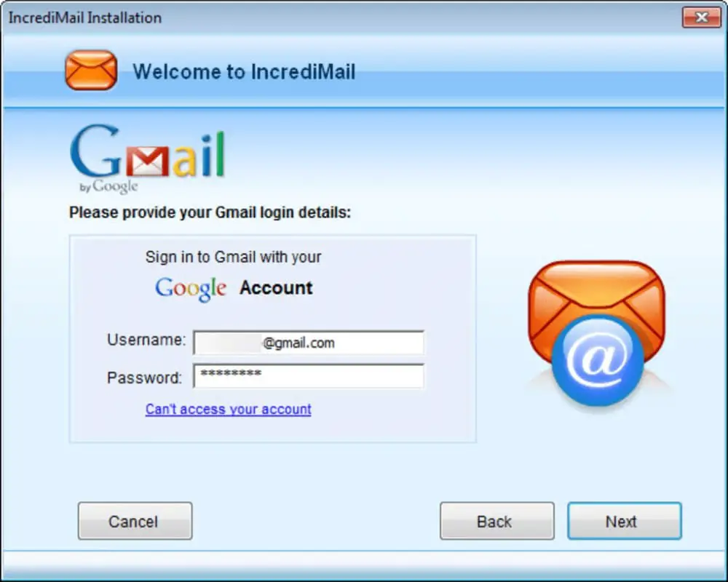Open 'Can't access your account' link

point(228,410)
